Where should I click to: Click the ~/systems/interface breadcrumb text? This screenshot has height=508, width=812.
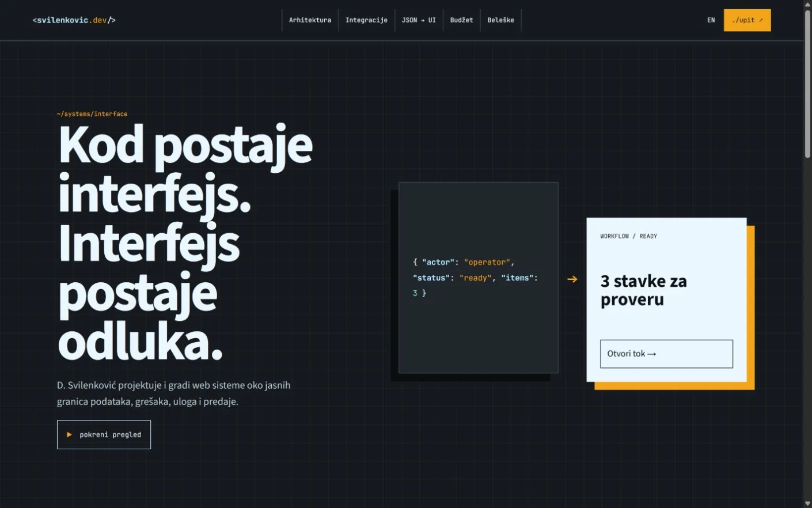92,114
